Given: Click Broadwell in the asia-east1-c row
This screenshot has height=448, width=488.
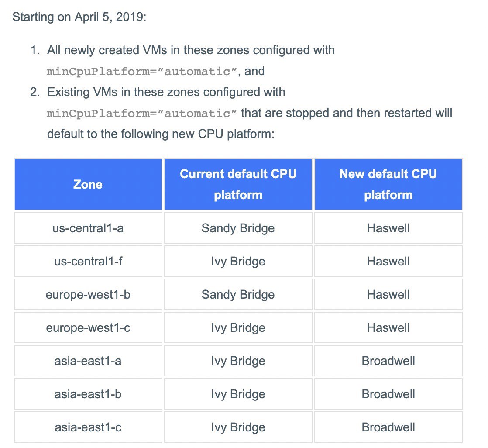Looking at the screenshot, I should [x=388, y=427].
